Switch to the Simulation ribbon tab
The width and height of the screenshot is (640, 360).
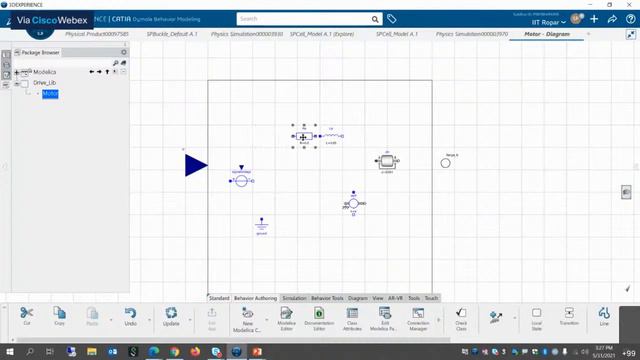(x=294, y=298)
